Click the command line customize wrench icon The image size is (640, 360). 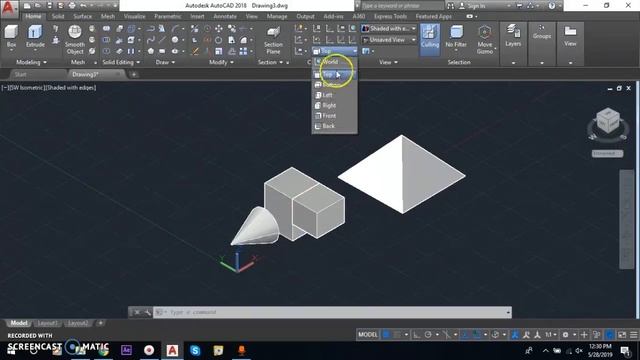point(147,312)
